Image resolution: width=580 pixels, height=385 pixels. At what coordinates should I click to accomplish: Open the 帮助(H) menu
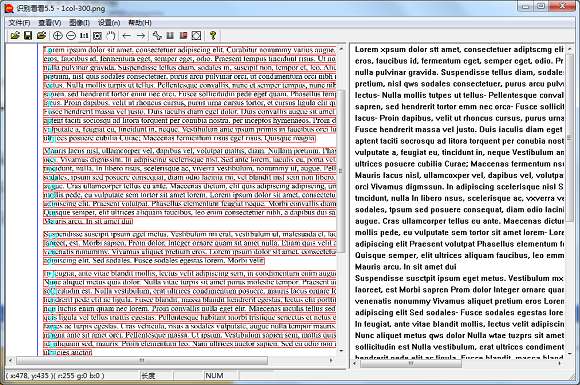pos(140,23)
